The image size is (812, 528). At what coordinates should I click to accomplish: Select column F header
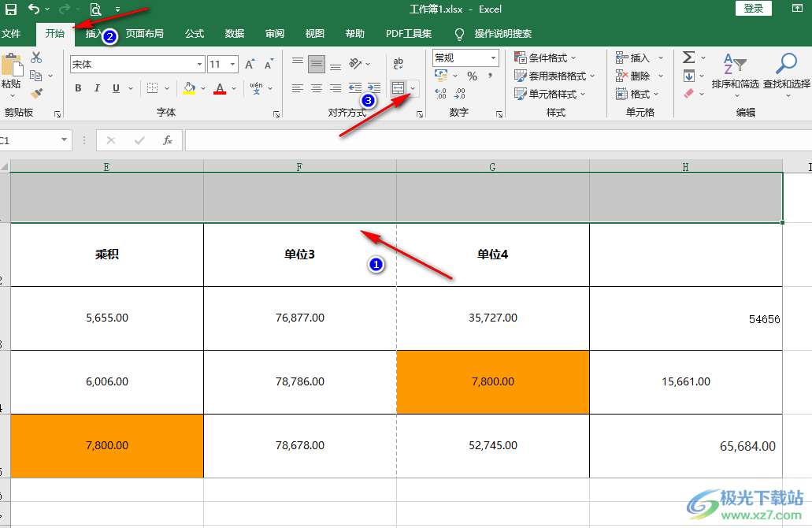(300, 167)
